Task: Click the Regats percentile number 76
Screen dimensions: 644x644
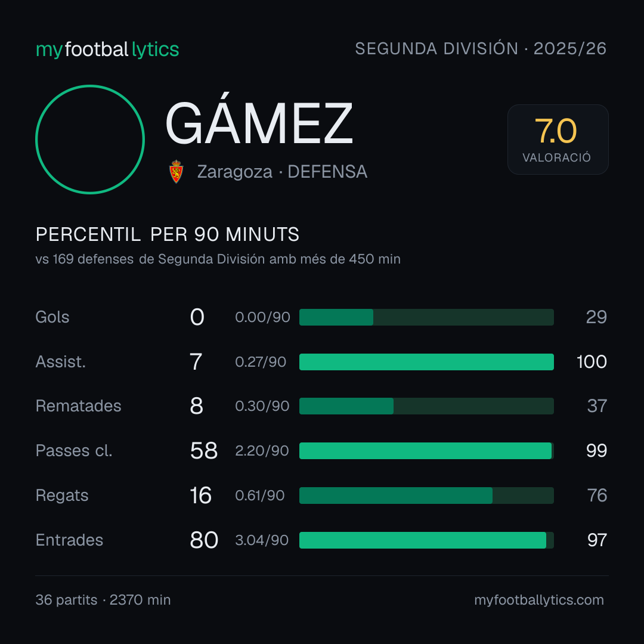Action: point(597,496)
